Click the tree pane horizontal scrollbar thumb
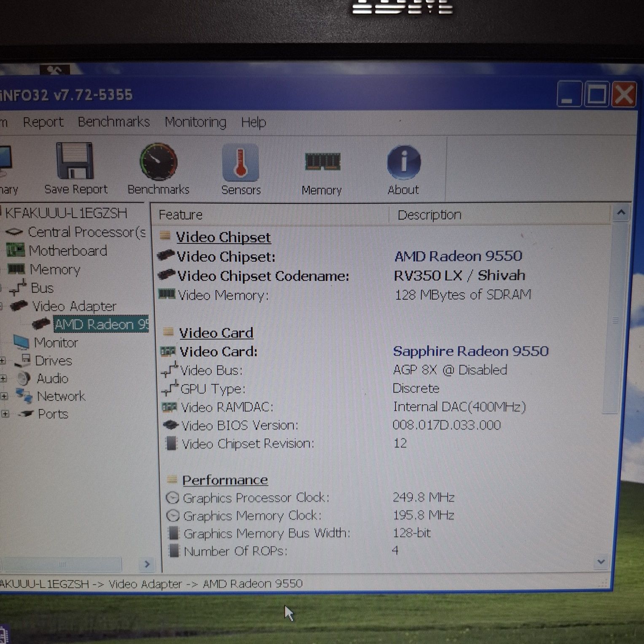The height and width of the screenshot is (644, 644). (x=62, y=564)
